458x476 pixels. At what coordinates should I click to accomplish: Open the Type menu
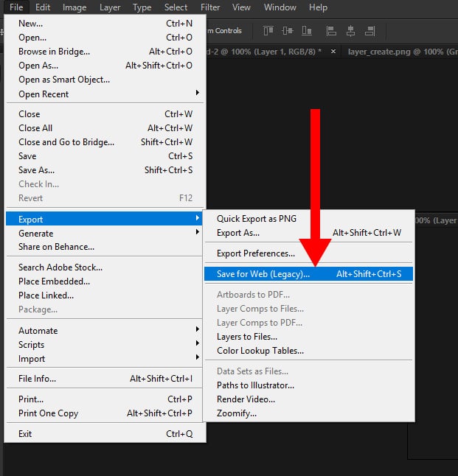point(142,7)
